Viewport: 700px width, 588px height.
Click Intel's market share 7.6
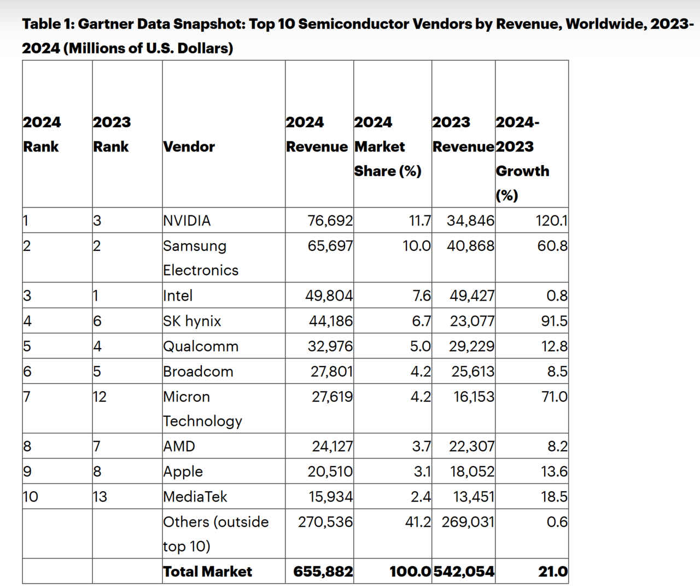[x=422, y=295]
